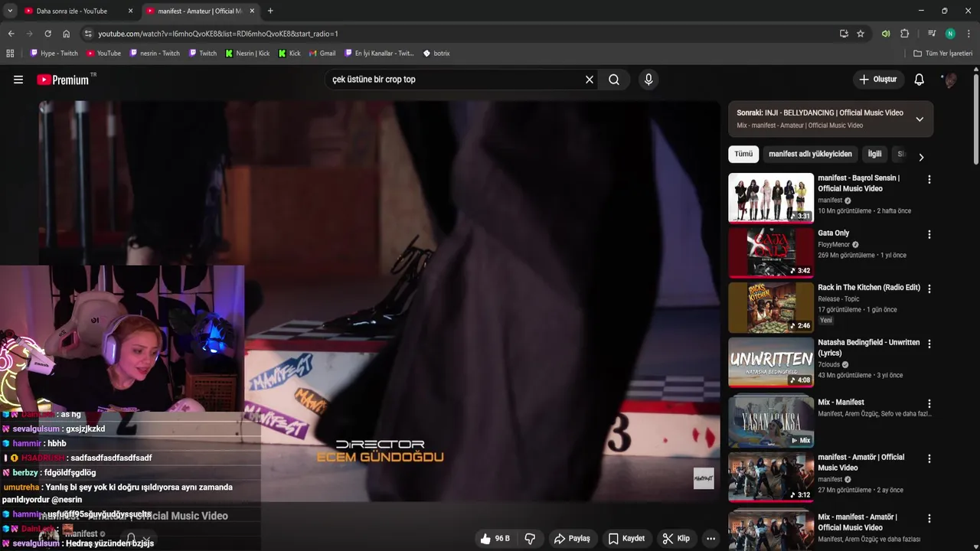Screen dimensions: 980x551
Task: Open options for Natasha Bedingfield - Unwritten
Action: tap(929, 344)
